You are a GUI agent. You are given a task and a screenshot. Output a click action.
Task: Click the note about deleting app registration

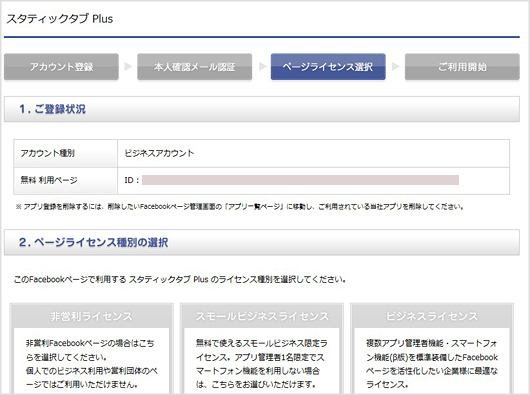239,206
